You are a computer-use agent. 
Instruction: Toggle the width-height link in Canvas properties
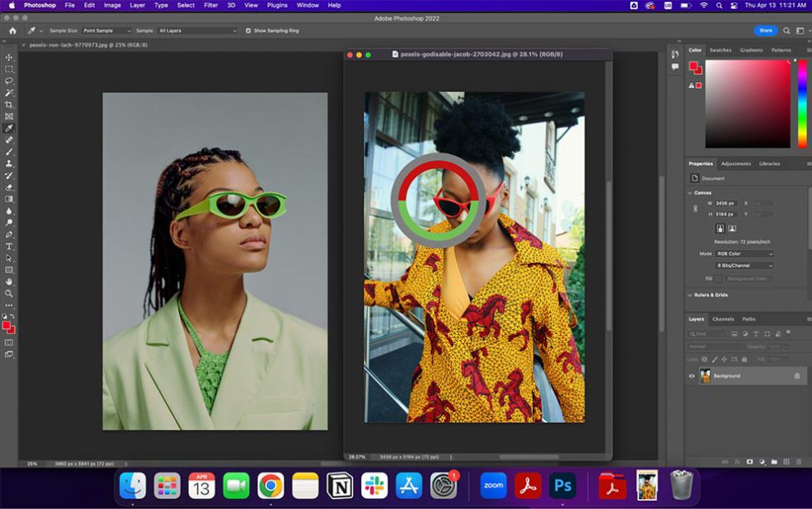pyautogui.click(x=696, y=207)
